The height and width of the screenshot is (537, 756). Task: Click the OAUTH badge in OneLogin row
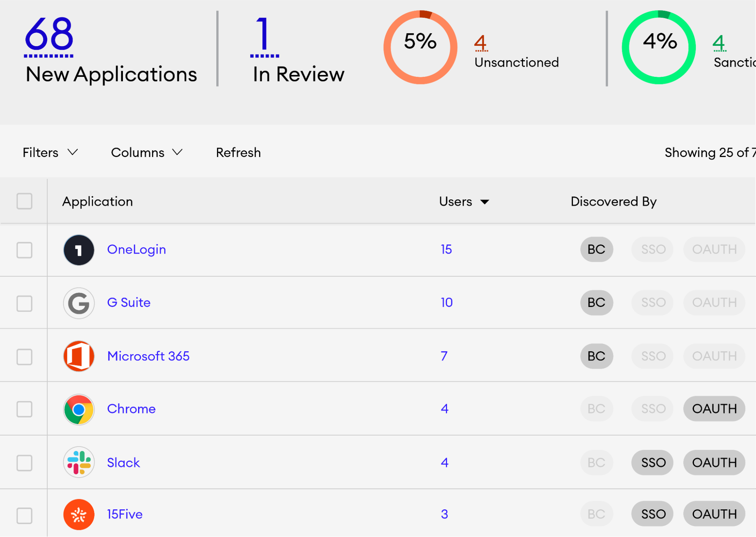point(714,249)
